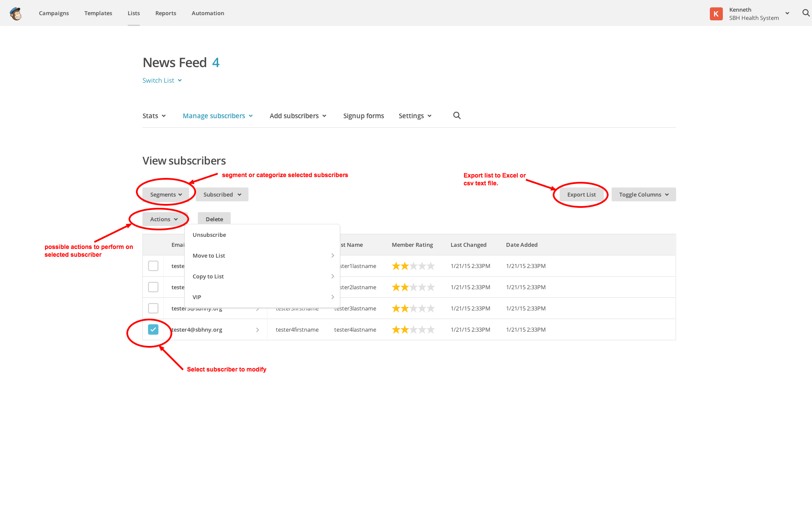
Task: Open the Switch List link
Action: point(162,81)
